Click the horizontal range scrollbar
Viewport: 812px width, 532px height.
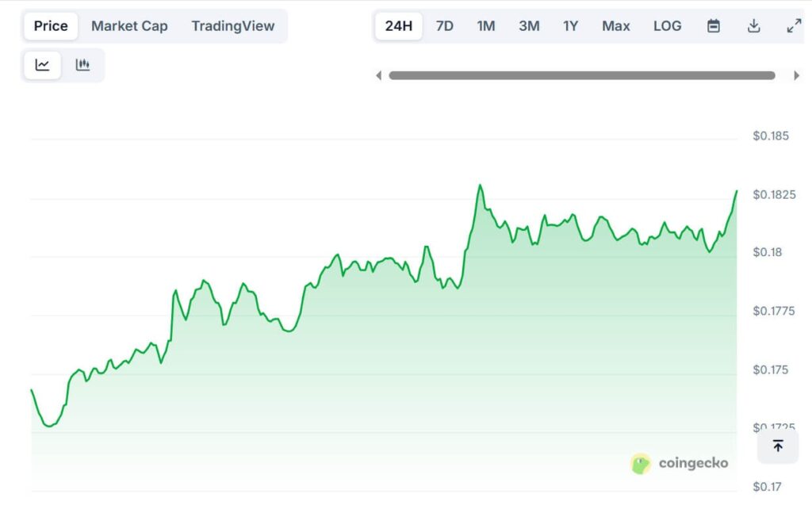pos(581,76)
